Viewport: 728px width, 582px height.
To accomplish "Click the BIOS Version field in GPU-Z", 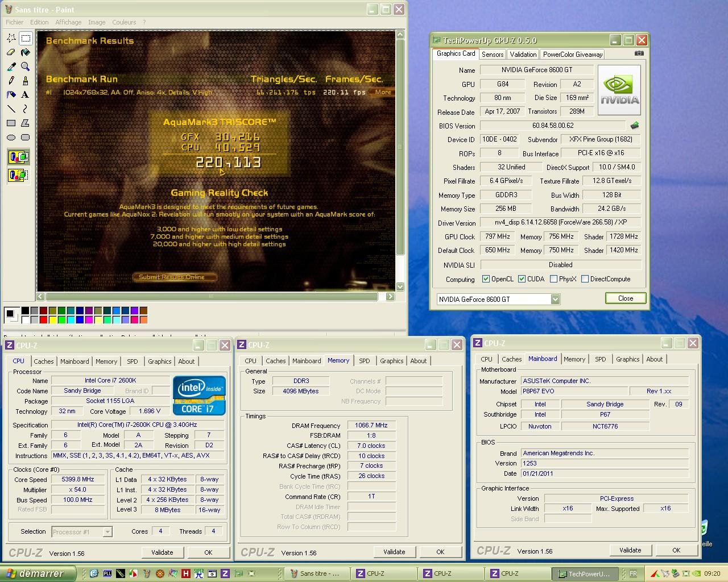I will 553,126.
